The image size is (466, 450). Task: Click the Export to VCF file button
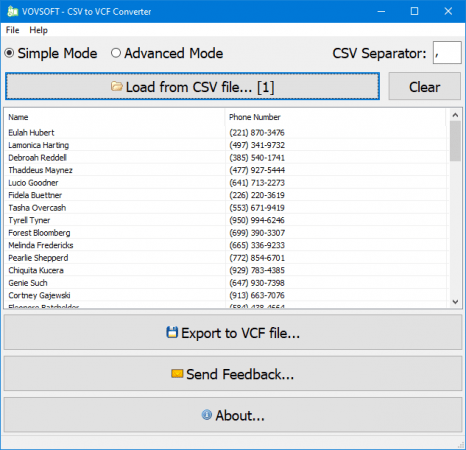233,332
